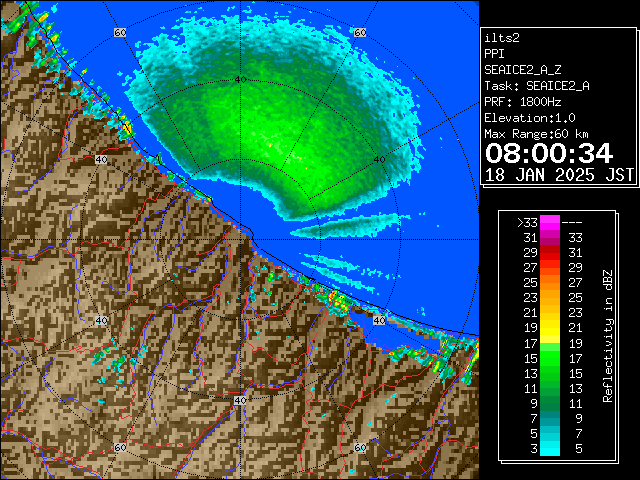Viewport: 640px width, 480px height.
Task: Click the "Reflectivity in dBZ" legend title
Action: point(608,336)
